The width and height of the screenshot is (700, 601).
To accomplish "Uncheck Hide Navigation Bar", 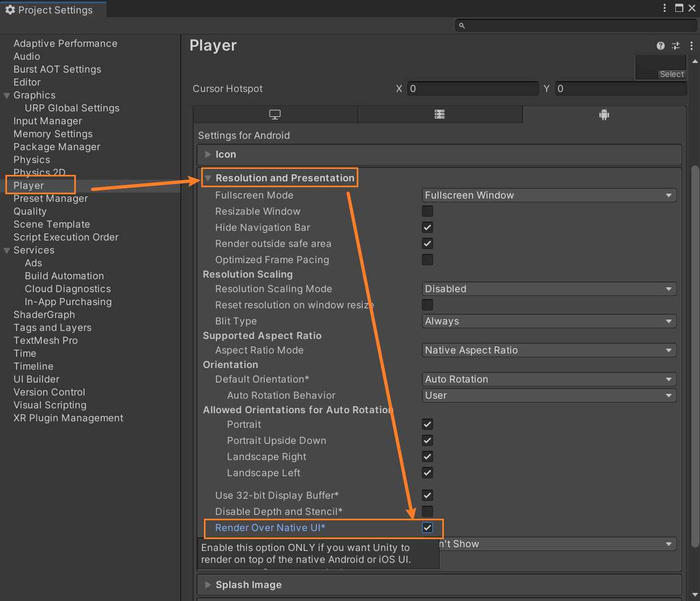I will point(427,227).
